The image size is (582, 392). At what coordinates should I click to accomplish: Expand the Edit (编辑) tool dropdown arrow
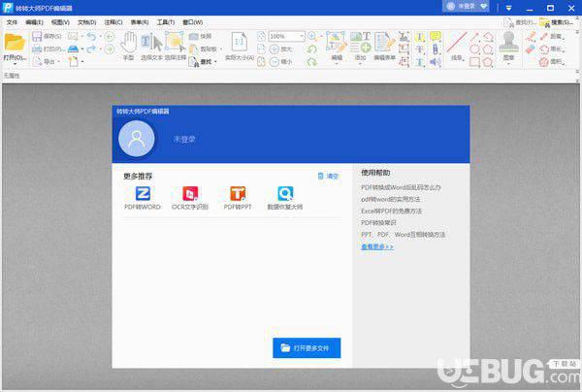point(337,64)
